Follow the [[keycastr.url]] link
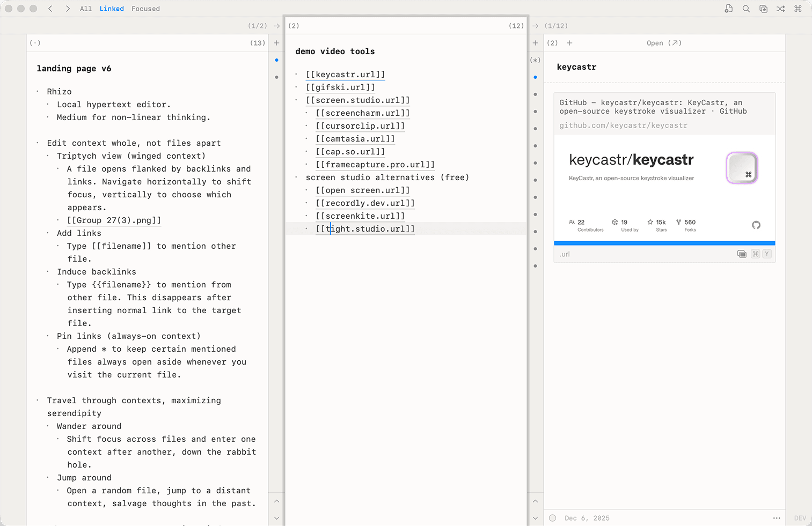 346,75
